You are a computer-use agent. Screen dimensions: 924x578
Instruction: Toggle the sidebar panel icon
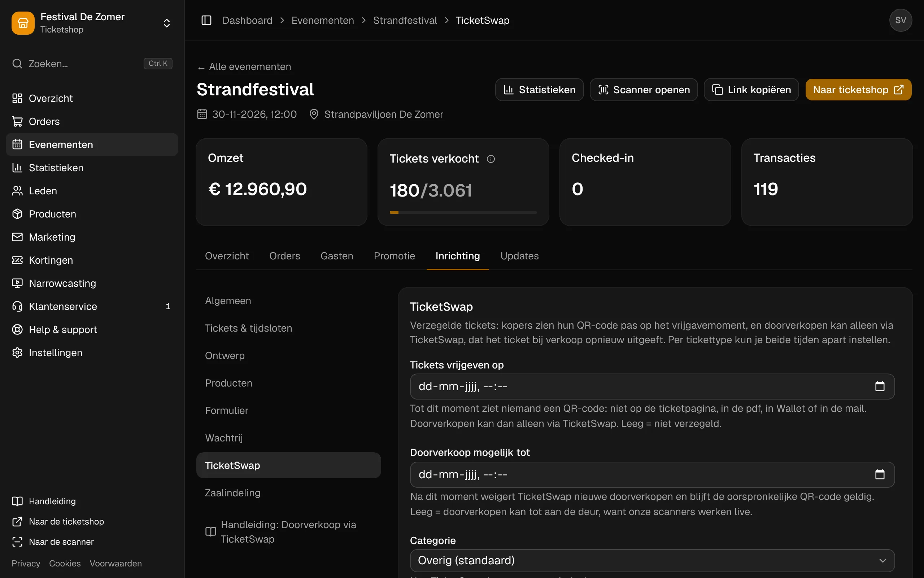pyautogui.click(x=206, y=20)
